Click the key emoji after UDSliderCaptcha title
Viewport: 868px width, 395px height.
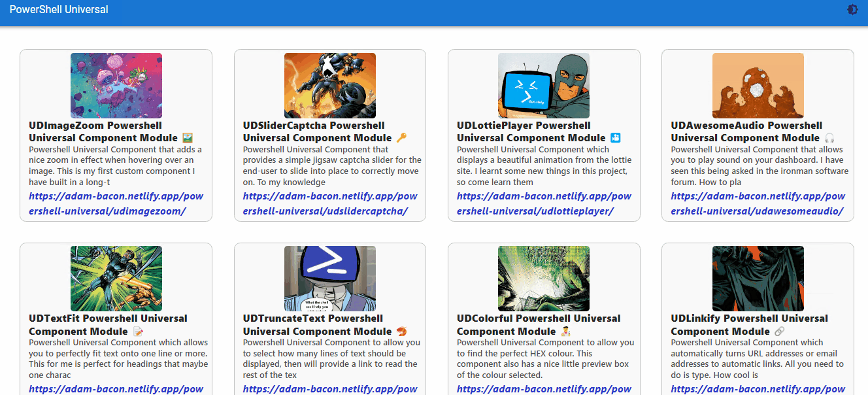402,138
